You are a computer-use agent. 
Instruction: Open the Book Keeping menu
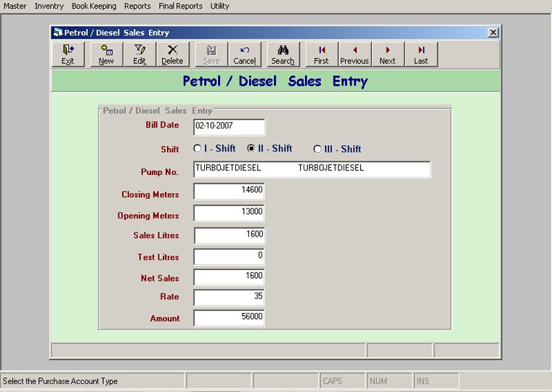tap(93, 6)
